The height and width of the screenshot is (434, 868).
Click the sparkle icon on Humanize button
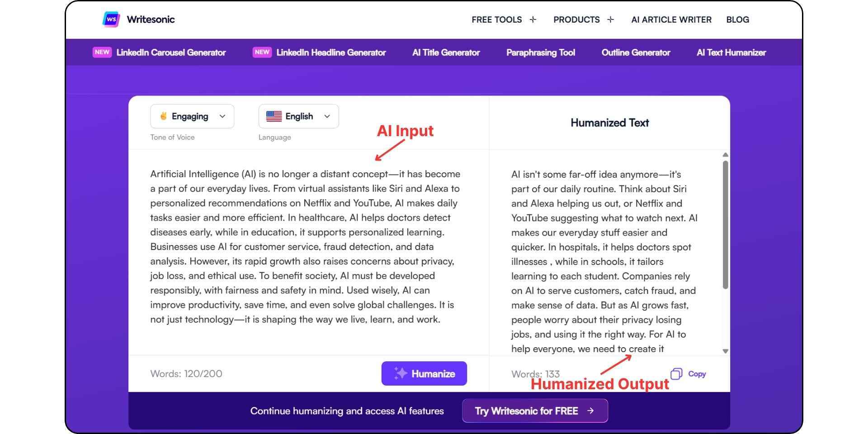[x=400, y=373]
